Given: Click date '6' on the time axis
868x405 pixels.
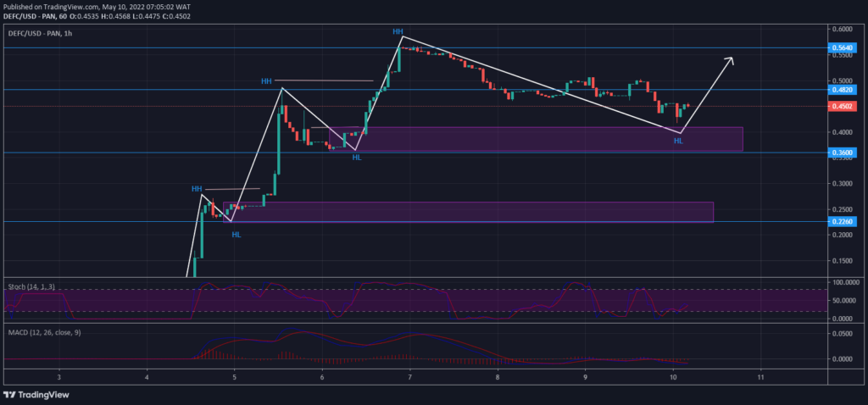Looking at the screenshot, I should [x=322, y=377].
